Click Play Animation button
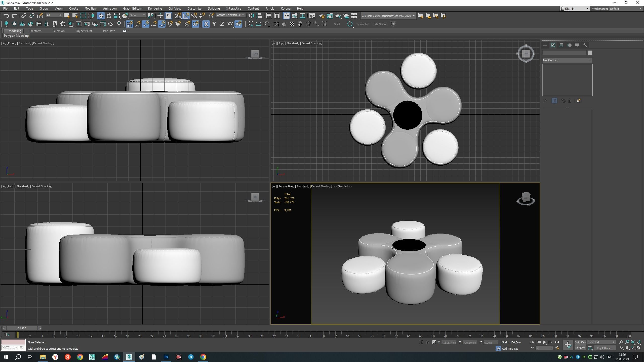Screen dimensions: 644x362 [x=544, y=342]
